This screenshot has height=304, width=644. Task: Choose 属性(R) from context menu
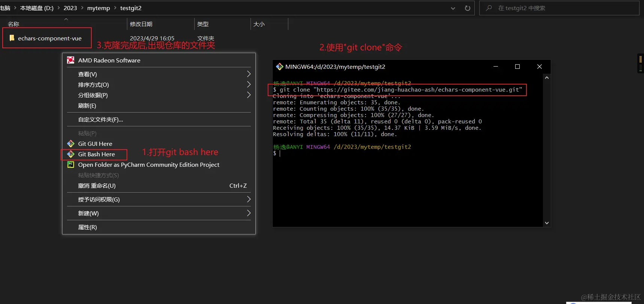[x=159, y=227]
